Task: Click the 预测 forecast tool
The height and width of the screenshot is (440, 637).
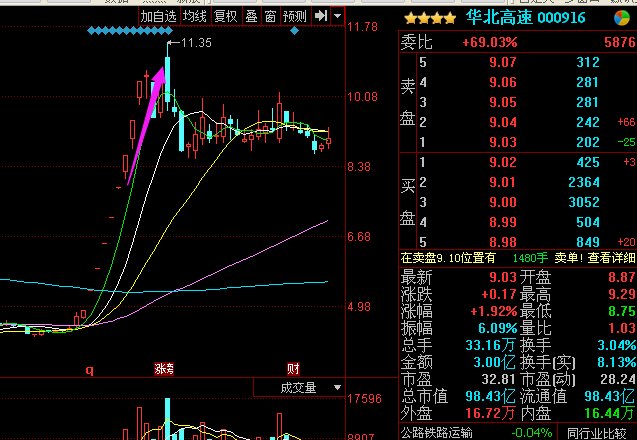Action: click(295, 16)
